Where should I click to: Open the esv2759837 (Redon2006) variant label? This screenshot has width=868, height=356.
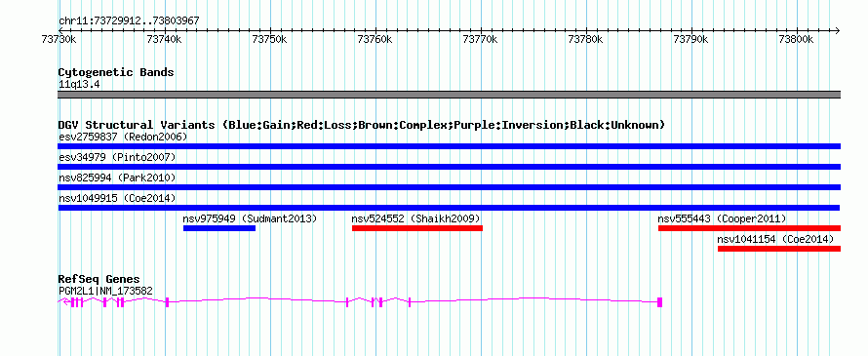click(123, 137)
